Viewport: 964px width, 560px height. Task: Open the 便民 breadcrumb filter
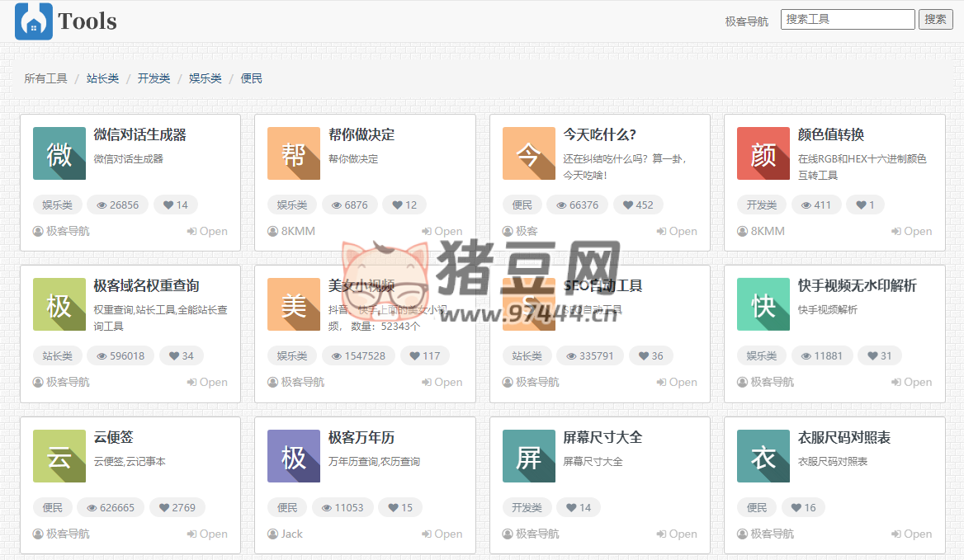pos(251,78)
